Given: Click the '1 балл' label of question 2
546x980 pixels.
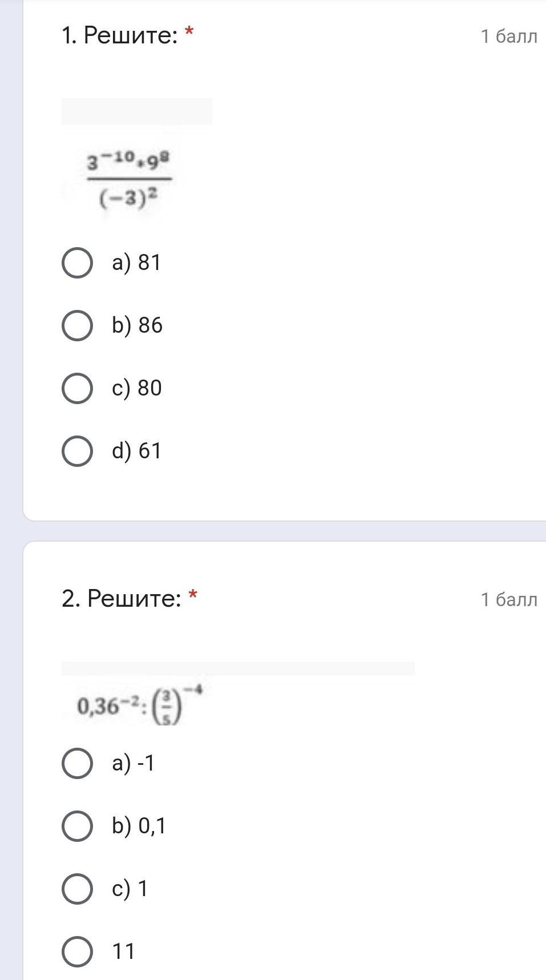Looking at the screenshot, I should coord(508,600).
